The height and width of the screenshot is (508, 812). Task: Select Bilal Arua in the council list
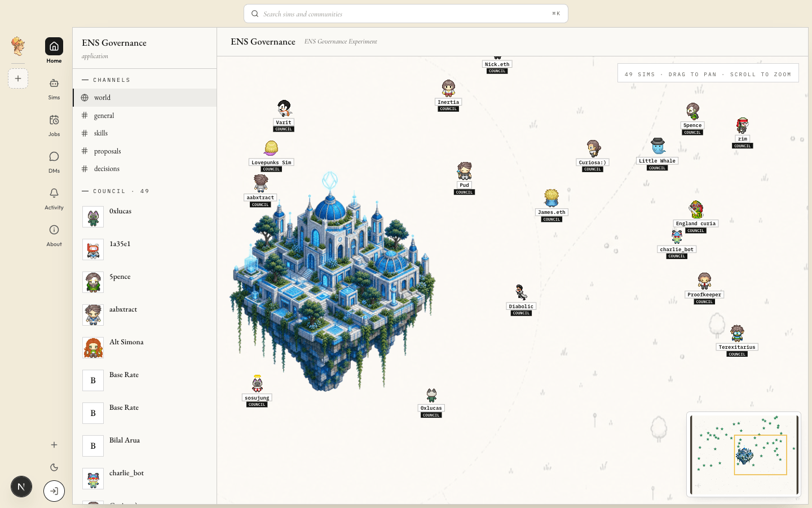[x=145, y=446]
